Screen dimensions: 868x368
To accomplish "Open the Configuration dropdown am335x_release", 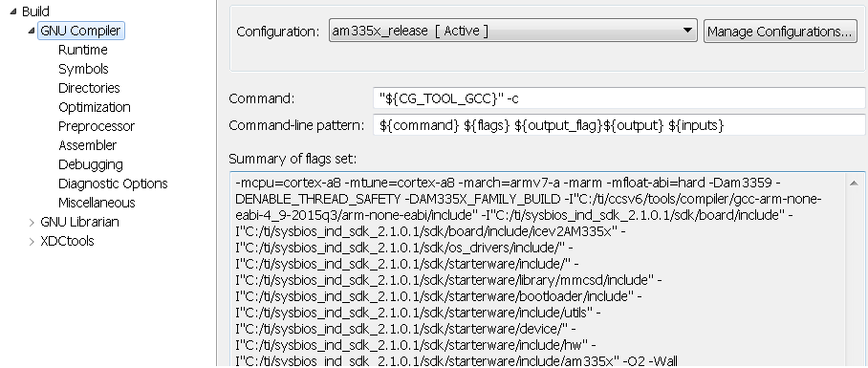I will point(512,31).
